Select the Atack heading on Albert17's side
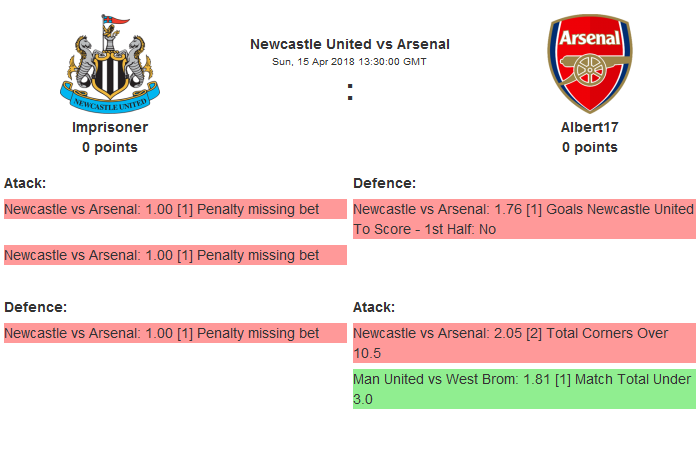This screenshot has width=700, height=460. (x=374, y=307)
